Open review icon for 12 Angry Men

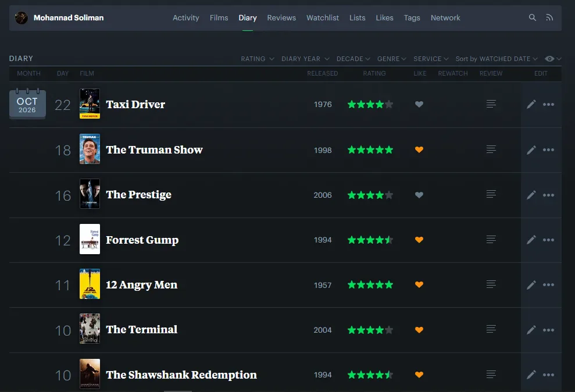point(491,284)
